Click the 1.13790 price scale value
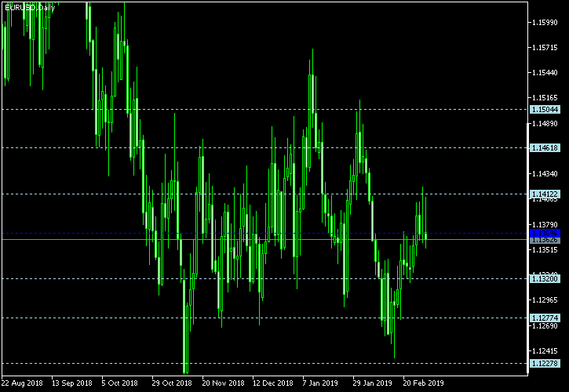This screenshot has width=569, height=392. click(545, 225)
